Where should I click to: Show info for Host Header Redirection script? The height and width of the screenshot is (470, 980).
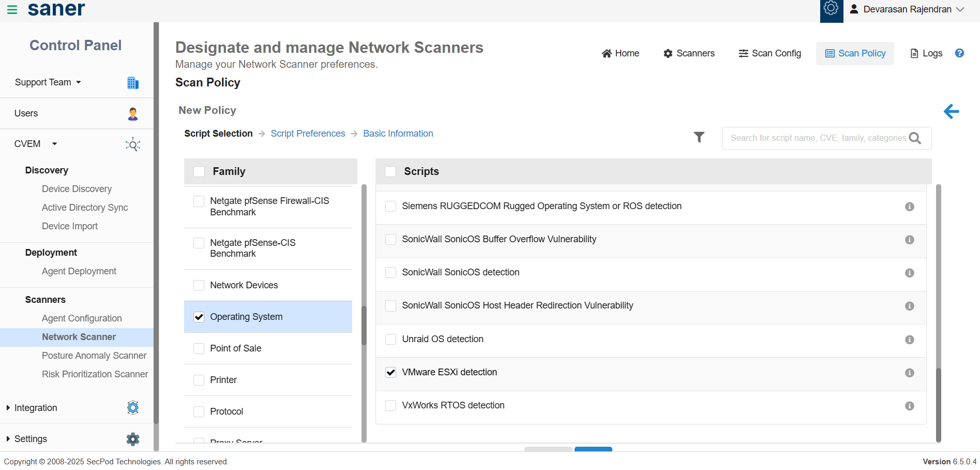[x=910, y=306]
